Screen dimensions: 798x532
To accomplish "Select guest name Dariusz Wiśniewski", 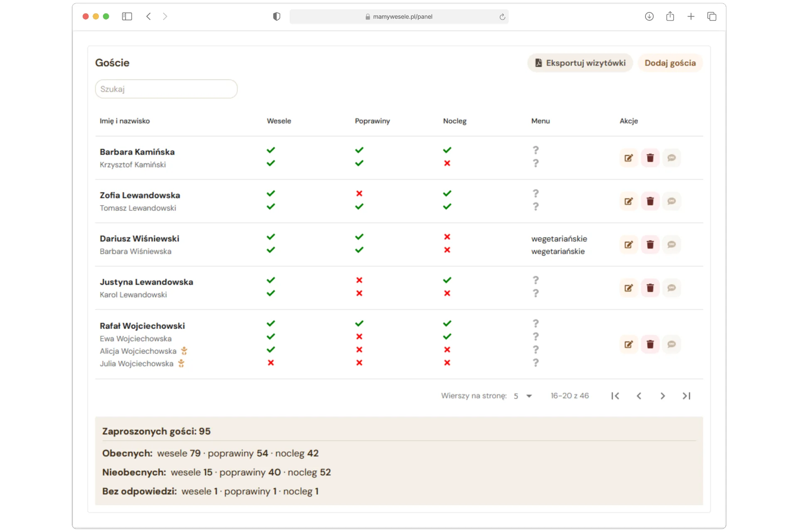I will [139, 239].
